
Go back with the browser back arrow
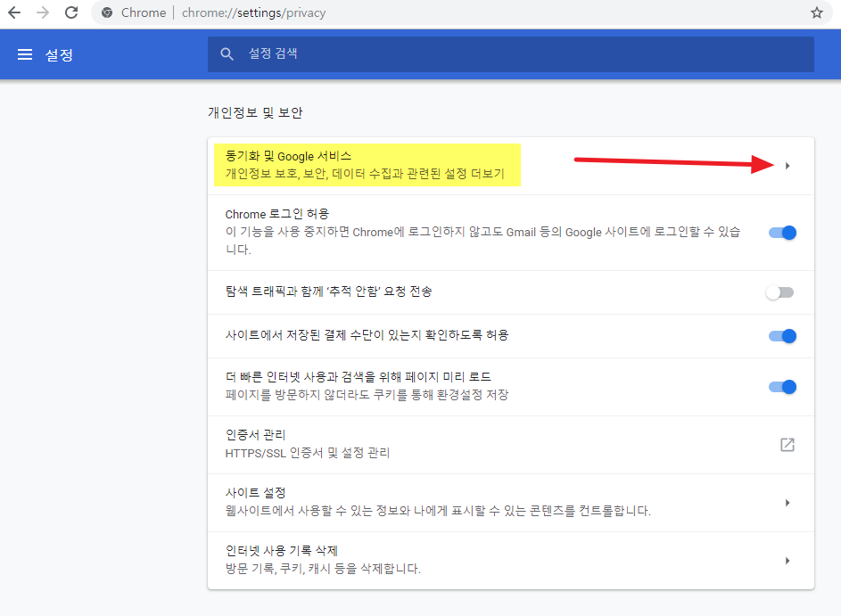tap(14, 12)
